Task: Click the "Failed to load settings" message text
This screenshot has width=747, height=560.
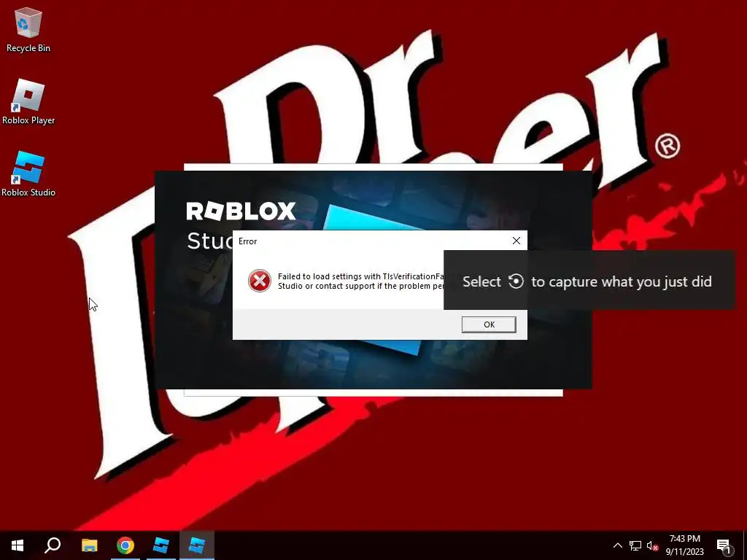Action: point(361,281)
